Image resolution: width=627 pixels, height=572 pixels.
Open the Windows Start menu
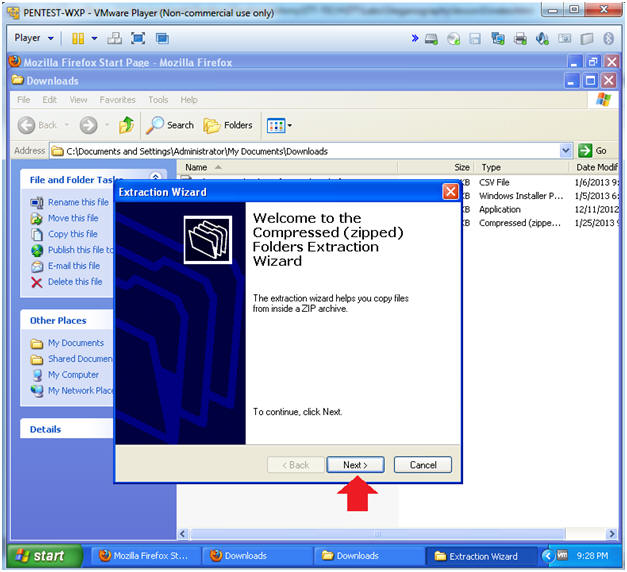pos(44,556)
